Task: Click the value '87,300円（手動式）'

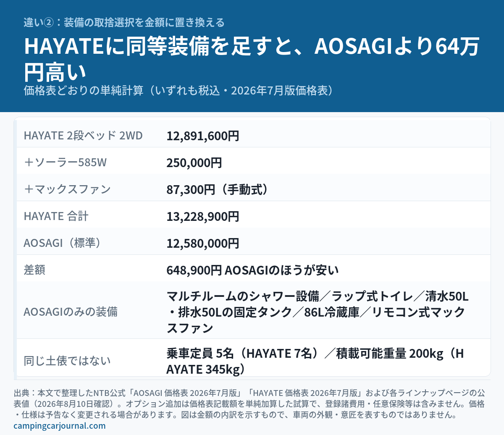Action: tap(217, 189)
